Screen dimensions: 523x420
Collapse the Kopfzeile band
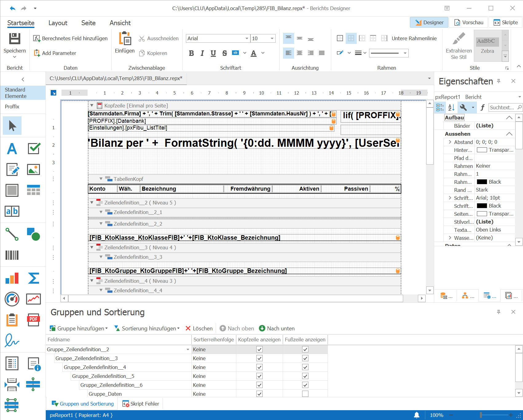pos(92,105)
